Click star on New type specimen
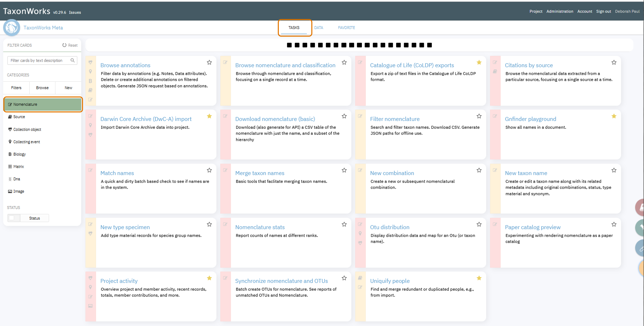 point(209,224)
